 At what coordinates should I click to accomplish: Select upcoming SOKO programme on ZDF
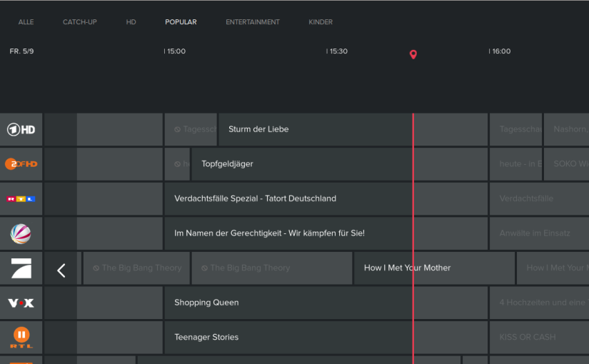click(x=566, y=163)
